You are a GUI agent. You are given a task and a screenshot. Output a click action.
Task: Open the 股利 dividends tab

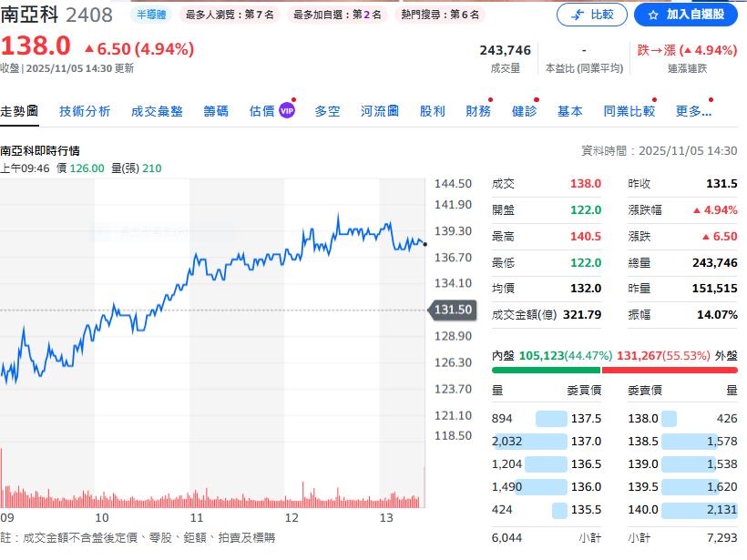pyautogui.click(x=432, y=110)
